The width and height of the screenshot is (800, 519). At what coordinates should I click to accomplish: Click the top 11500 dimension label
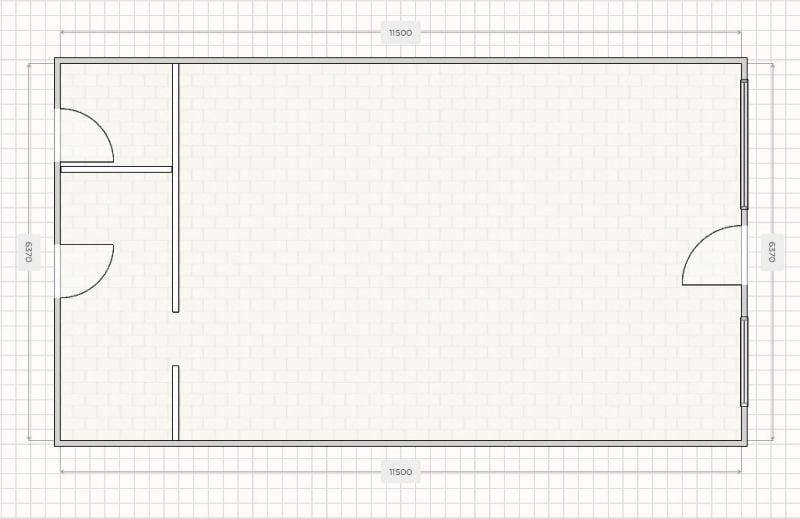[400, 33]
